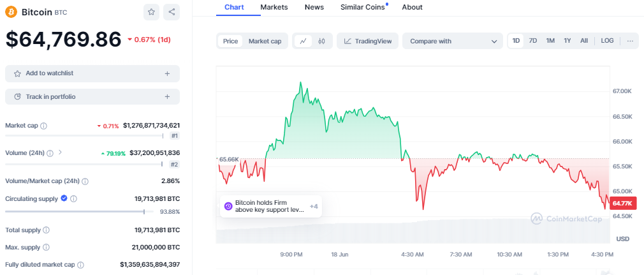Image resolution: width=644 pixels, height=275 pixels.
Task: Open the Compare with dropdown
Action: click(453, 41)
